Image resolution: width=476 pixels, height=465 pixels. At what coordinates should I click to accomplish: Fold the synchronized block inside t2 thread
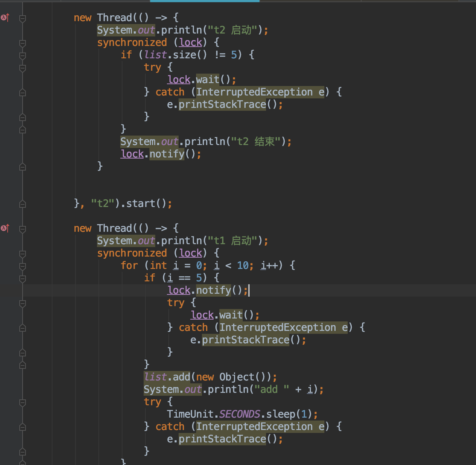(23, 43)
